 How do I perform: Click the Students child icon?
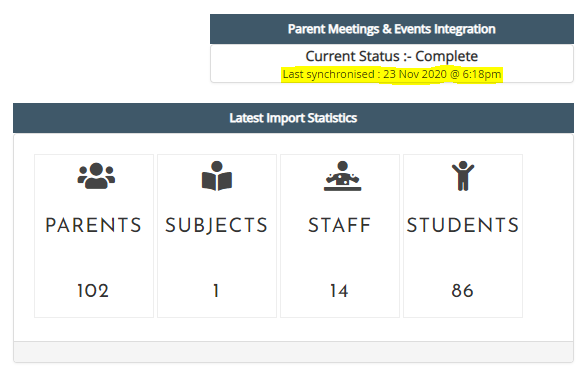463,176
